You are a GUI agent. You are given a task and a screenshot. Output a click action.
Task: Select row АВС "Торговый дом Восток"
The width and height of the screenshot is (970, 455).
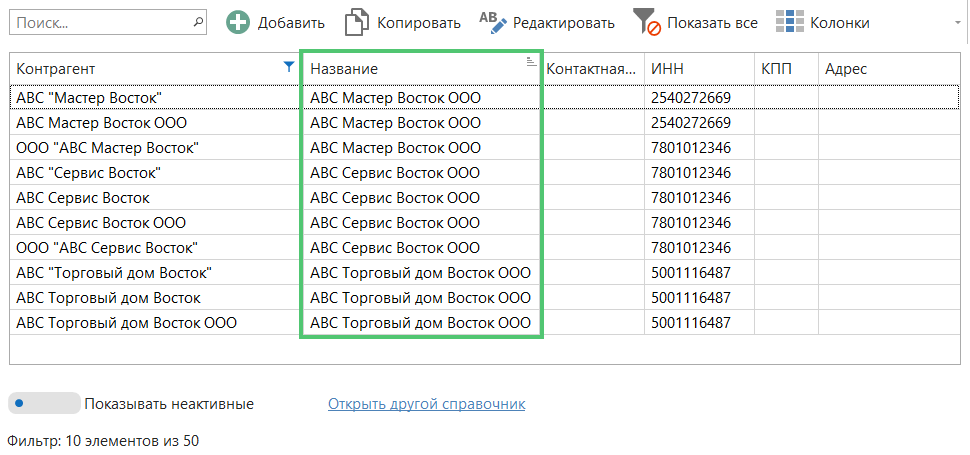click(114, 273)
